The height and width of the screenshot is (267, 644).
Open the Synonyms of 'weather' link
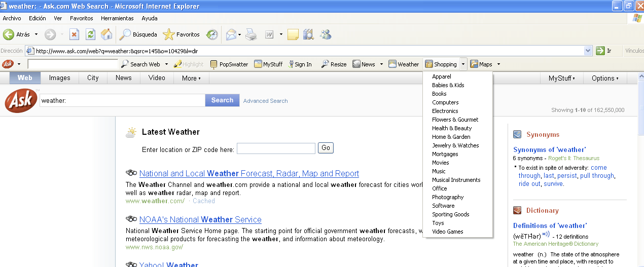(x=549, y=149)
